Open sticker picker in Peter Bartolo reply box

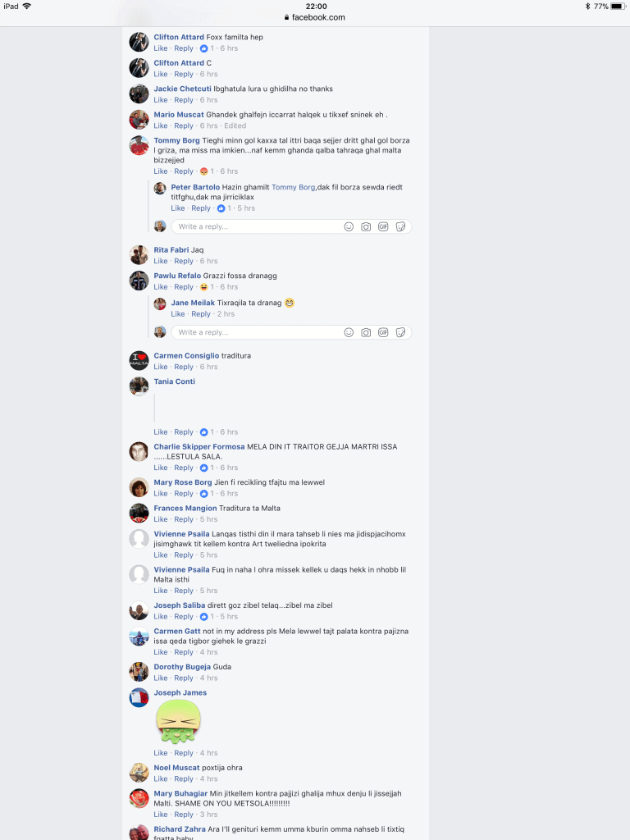pos(400,226)
